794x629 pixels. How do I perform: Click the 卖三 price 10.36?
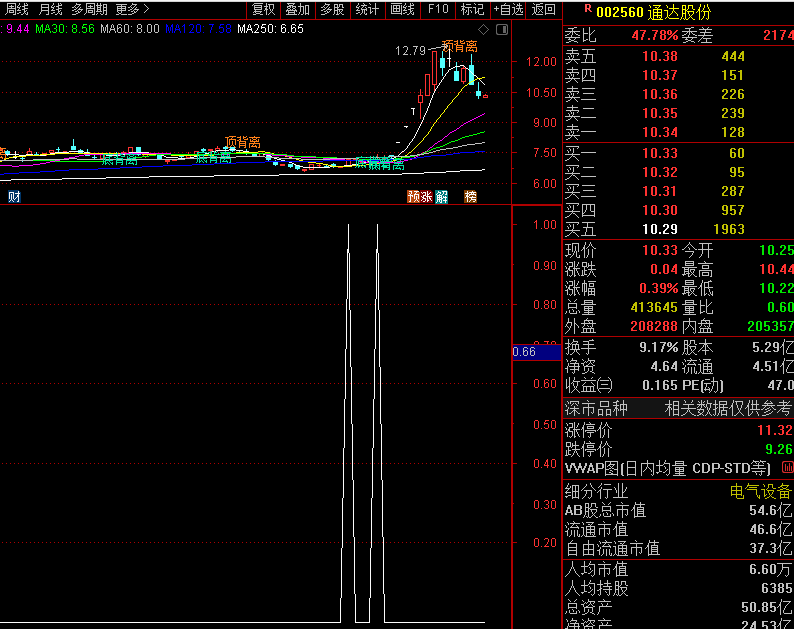pos(660,94)
